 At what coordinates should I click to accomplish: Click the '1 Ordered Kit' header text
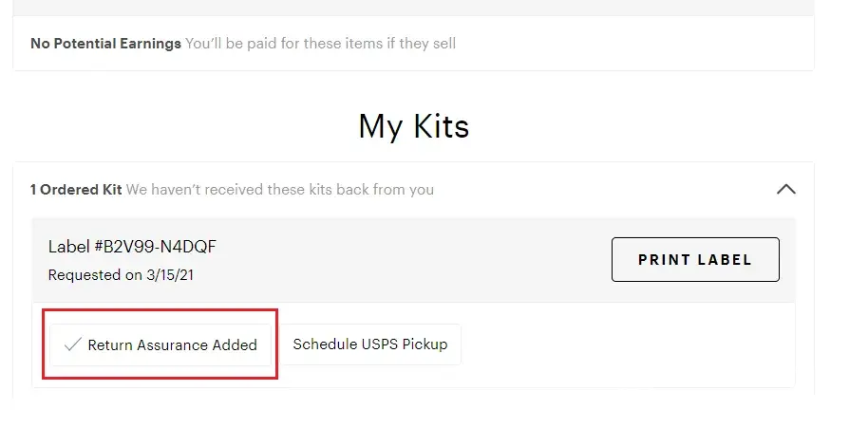point(76,189)
